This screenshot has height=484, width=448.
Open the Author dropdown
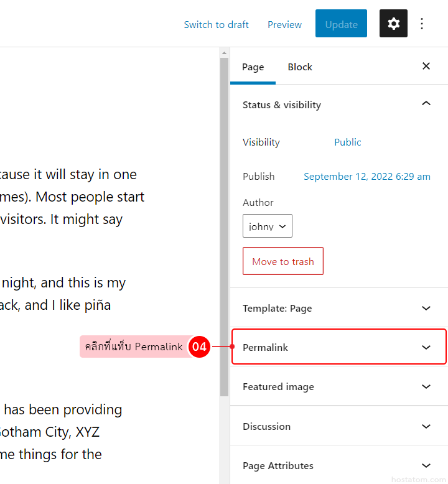pos(268,226)
